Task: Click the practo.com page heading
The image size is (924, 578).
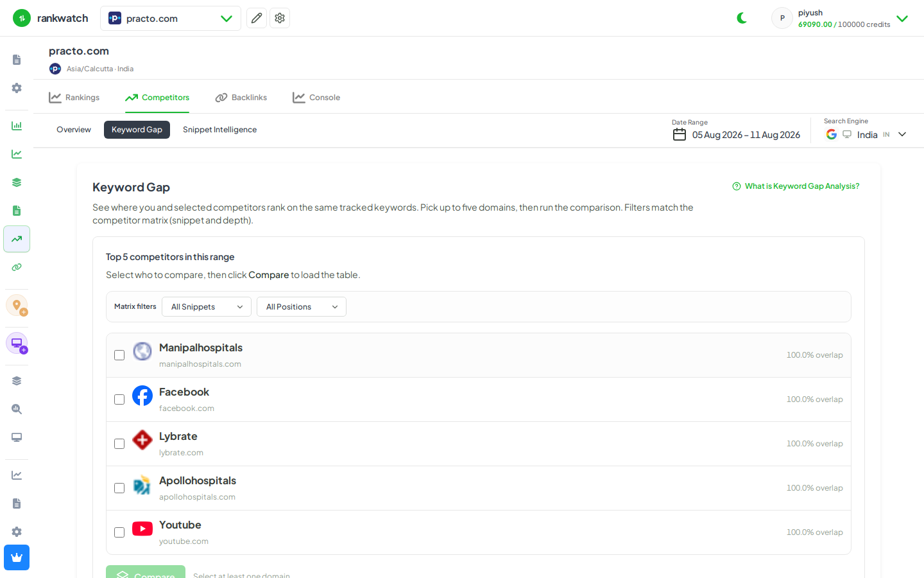Action: 79,51
